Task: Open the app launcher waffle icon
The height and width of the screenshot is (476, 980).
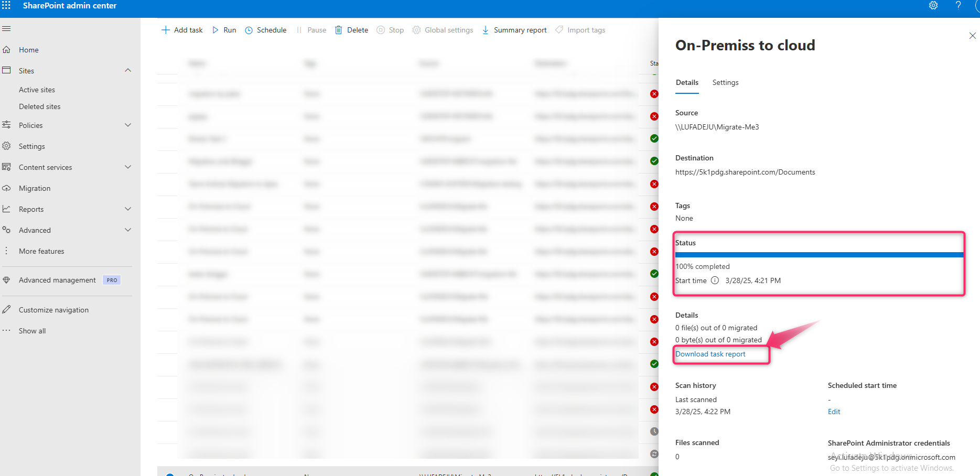Action: (x=6, y=5)
